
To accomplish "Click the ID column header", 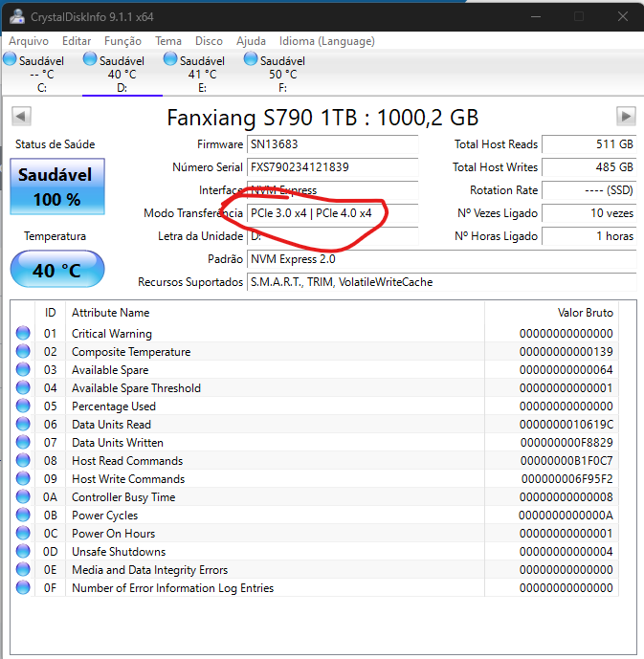I will tap(50, 313).
